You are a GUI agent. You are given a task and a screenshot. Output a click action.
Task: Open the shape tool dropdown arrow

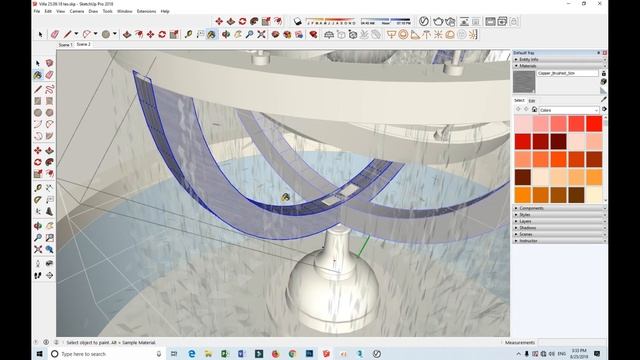tap(115, 34)
